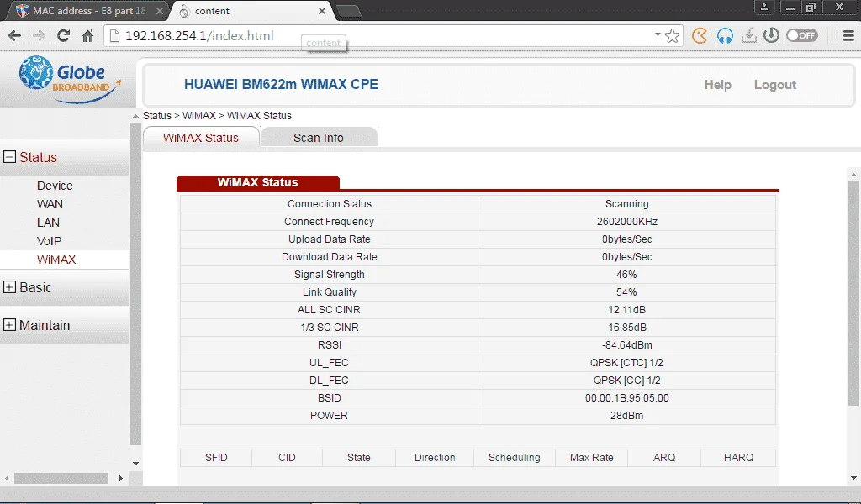861x504 pixels.
Task: Click the blue headphones extension icon
Action: coord(725,36)
